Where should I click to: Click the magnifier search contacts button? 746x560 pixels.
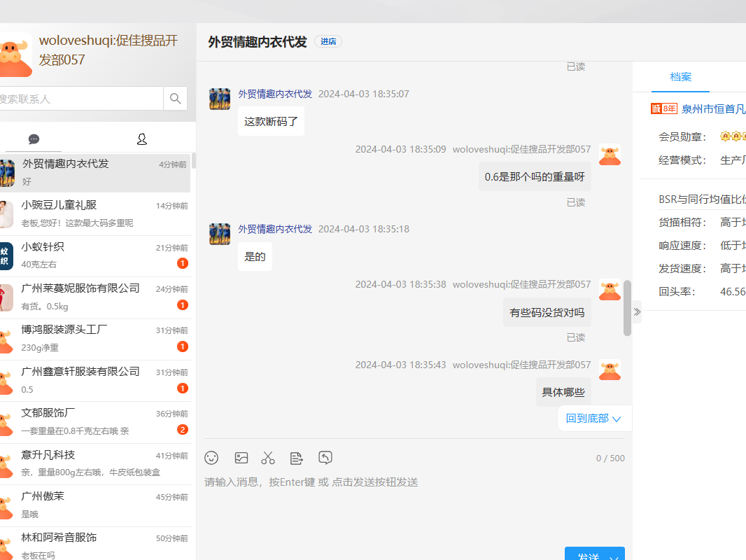click(175, 99)
